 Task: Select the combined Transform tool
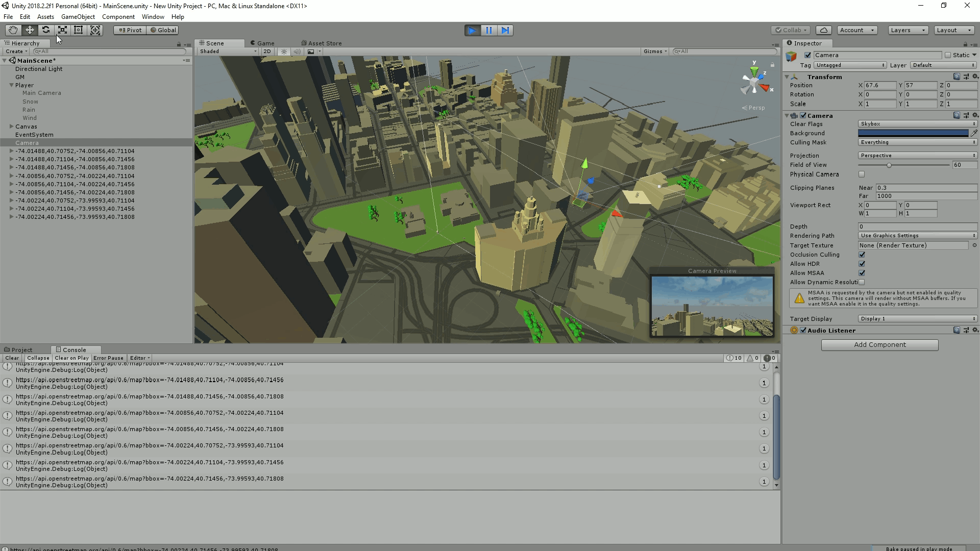(x=95, y=30)
